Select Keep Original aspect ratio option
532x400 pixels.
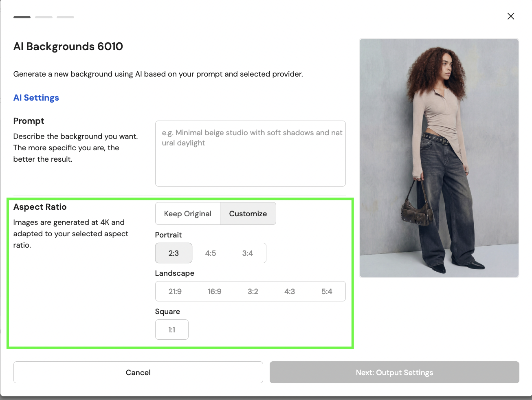188,213
